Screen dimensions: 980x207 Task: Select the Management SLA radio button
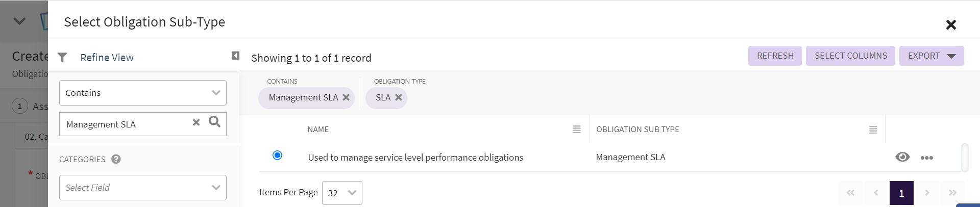(277, 155)
